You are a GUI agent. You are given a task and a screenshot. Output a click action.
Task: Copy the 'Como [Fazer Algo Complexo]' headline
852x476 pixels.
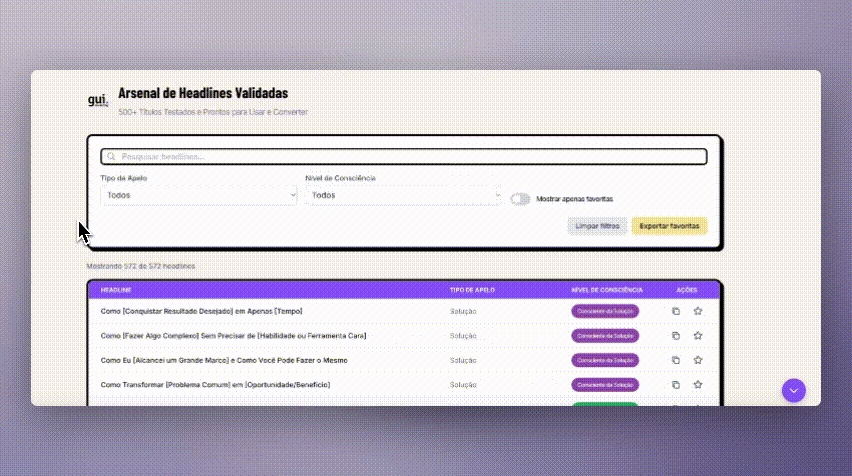point(675,336)
